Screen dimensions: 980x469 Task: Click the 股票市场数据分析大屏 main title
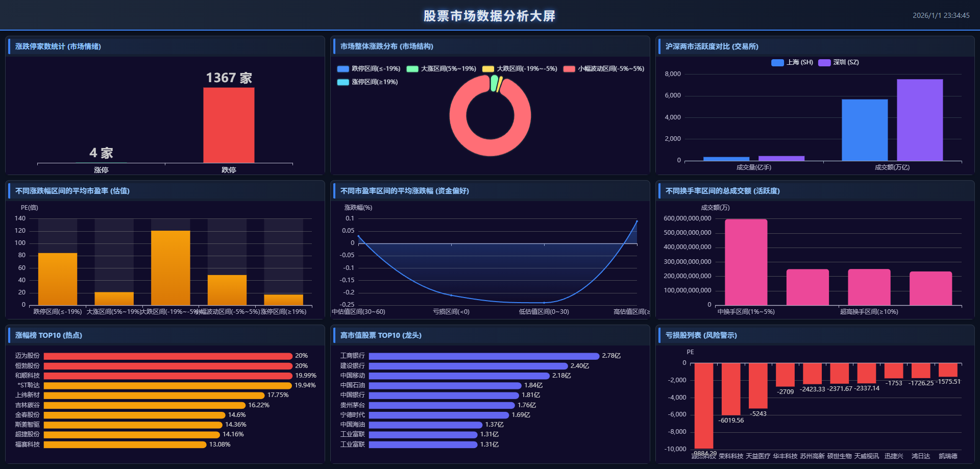click(x=489, y=16)
